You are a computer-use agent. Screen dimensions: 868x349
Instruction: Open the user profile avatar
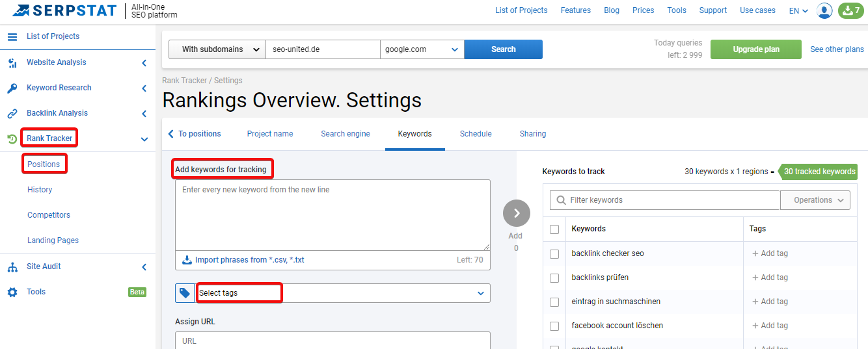(x=824, y=10)
